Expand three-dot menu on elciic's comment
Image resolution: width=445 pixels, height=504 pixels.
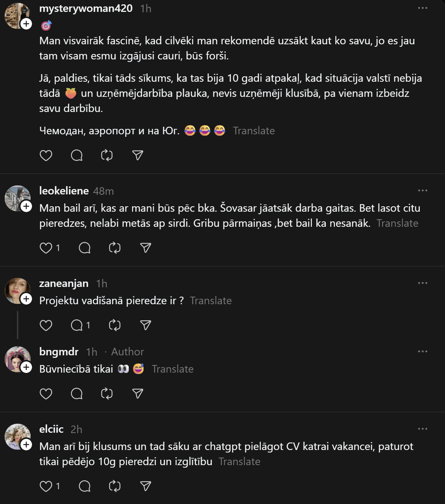423,429
